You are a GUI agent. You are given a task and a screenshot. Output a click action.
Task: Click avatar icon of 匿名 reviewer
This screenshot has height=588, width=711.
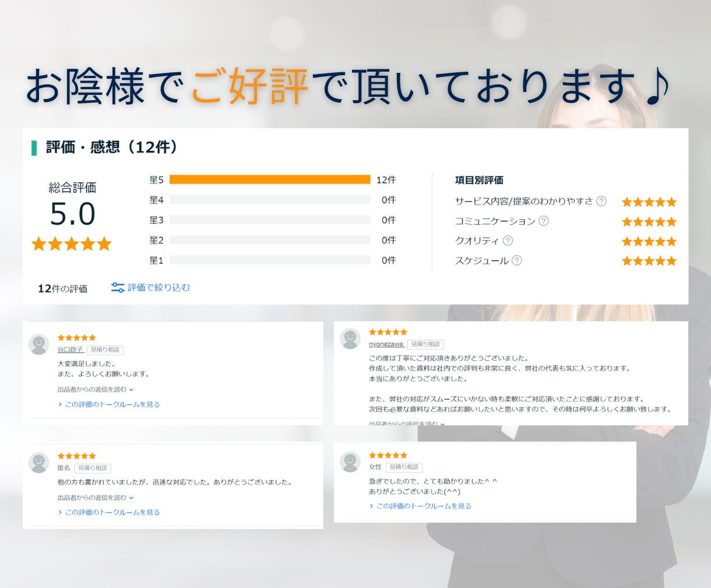pos(39,462)
